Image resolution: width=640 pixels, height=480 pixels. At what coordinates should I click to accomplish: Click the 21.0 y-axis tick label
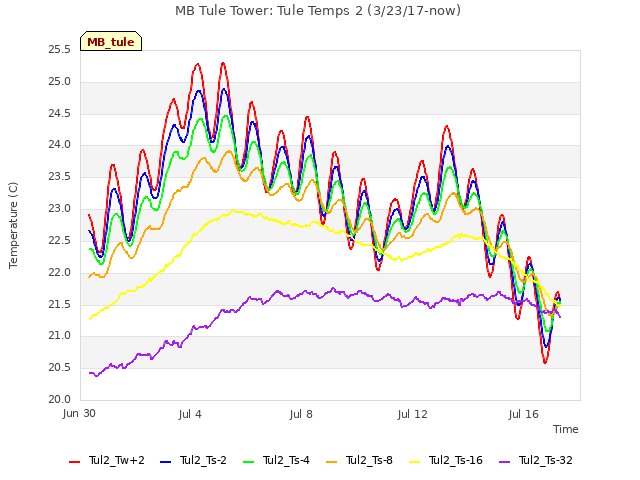click(x=59, y=336)
